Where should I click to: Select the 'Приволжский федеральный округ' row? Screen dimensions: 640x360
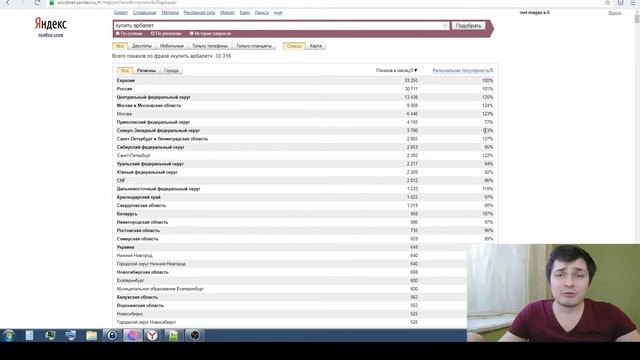click(305, 122)
